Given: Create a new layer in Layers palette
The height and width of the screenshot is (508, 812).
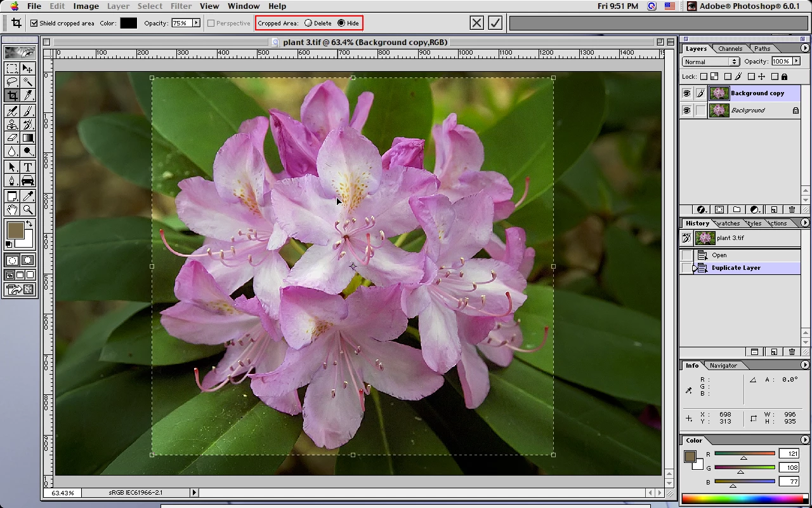Looking at the screenshot, I should click(774, 210).
